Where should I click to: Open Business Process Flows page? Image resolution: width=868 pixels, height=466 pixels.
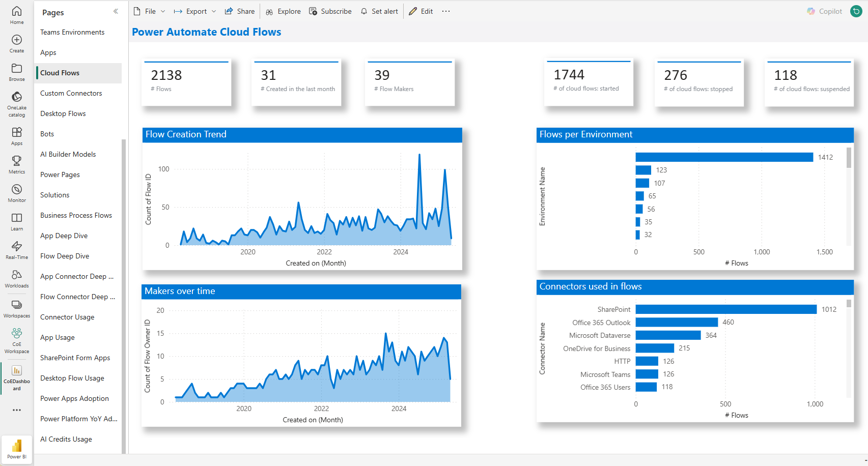pyautogui.click(x=78, y=215)
